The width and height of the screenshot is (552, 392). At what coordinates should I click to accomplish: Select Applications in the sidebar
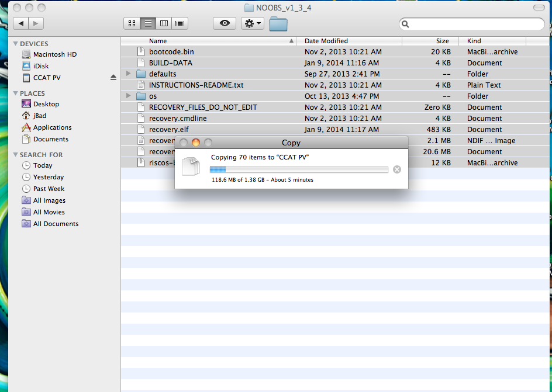coord(52,127)
